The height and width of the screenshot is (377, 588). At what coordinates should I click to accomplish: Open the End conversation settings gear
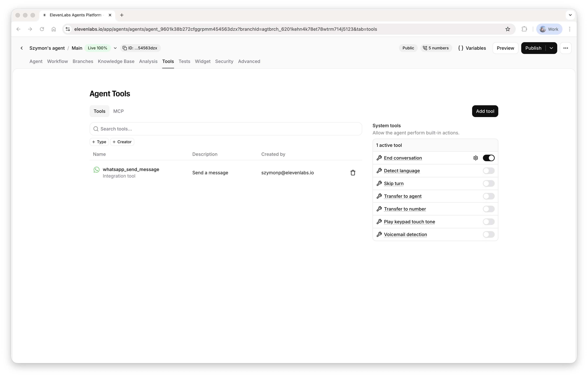[x=476, y=158]
